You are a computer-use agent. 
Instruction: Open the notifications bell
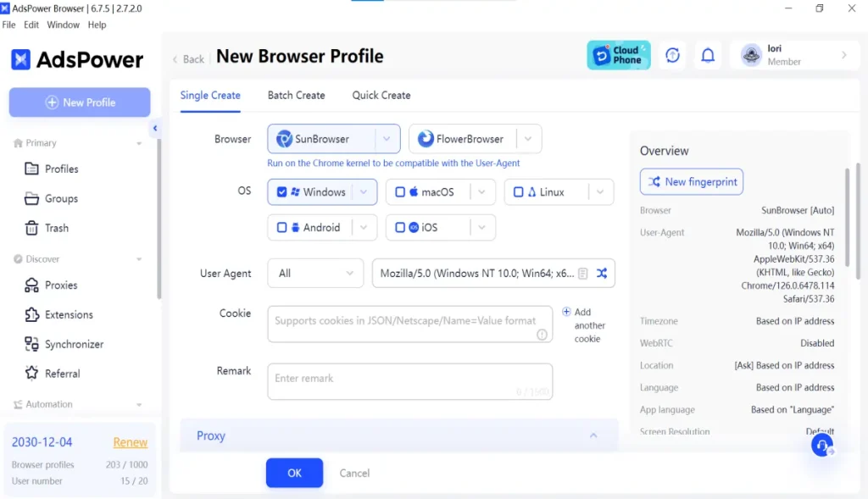(x=708, y=55)
